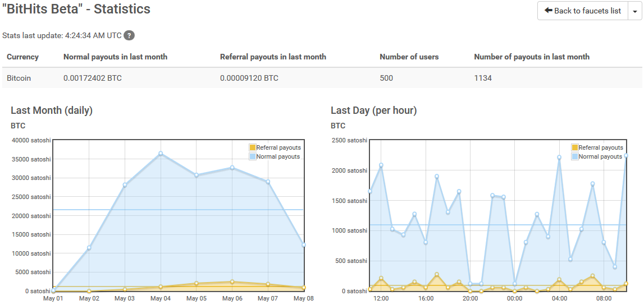Viewport: 644px width, 305px height.
Task: Click the stats last update timestamp text
Action: [x=62, y=36]
